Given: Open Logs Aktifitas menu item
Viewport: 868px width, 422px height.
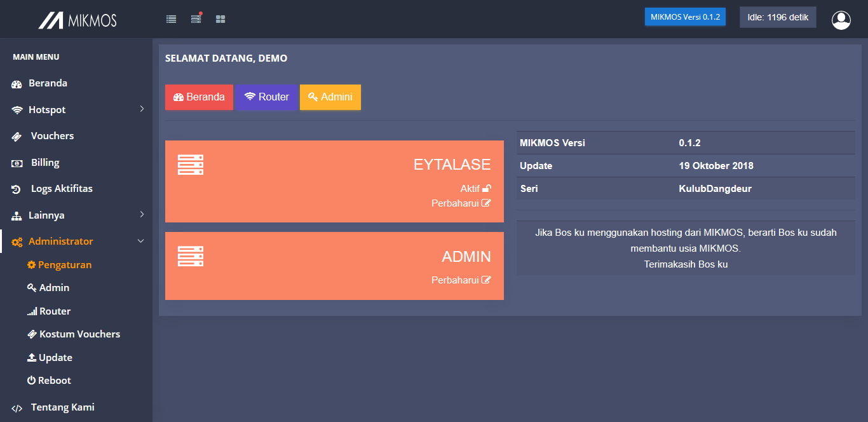Looking at the screenshot, I should point(62,189).
